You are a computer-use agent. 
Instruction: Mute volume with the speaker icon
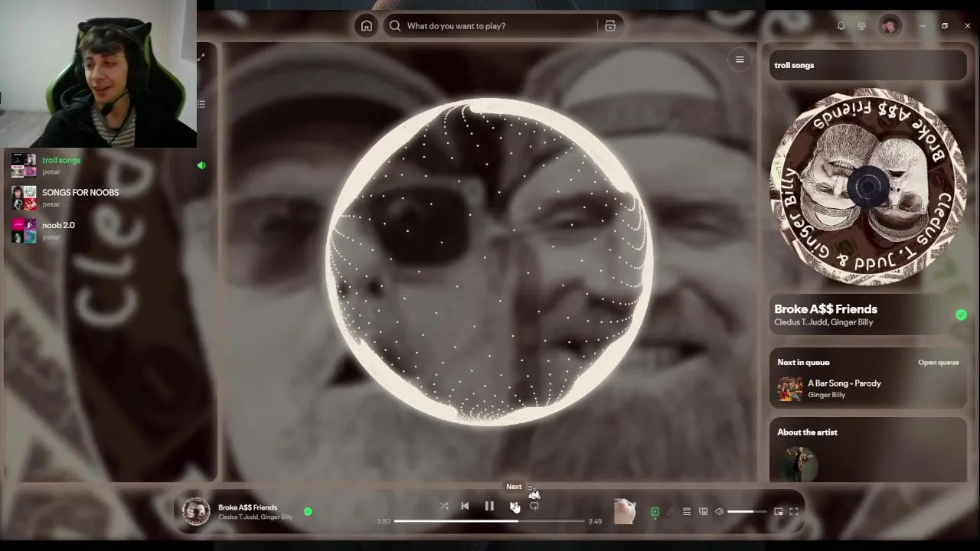pyautogui.click(x=720, y=512)
